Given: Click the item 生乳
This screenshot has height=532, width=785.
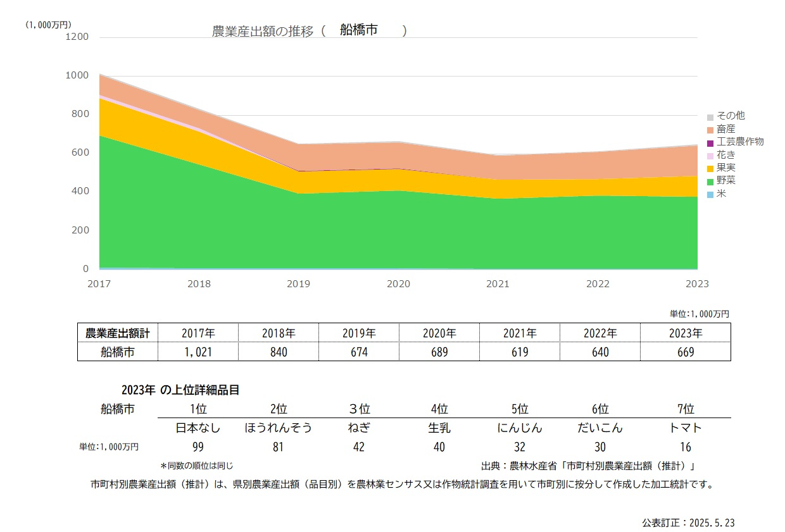Looking at the screenshot, I should 439,428.
